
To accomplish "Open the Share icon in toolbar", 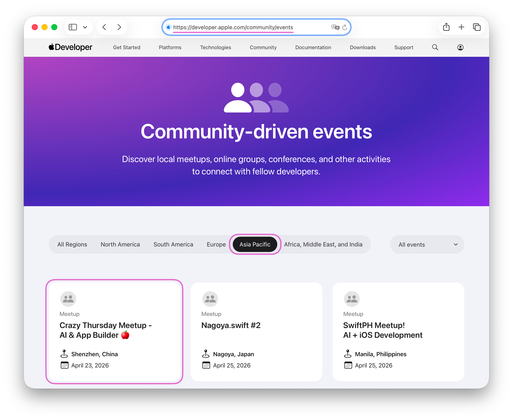I will (x=446, y=27).
